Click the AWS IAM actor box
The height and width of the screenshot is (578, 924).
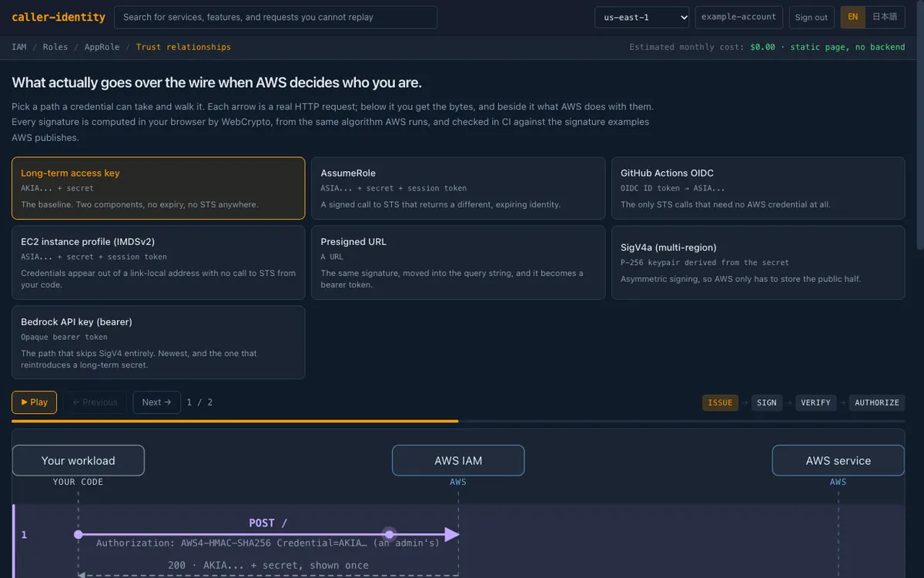point(458,460)
